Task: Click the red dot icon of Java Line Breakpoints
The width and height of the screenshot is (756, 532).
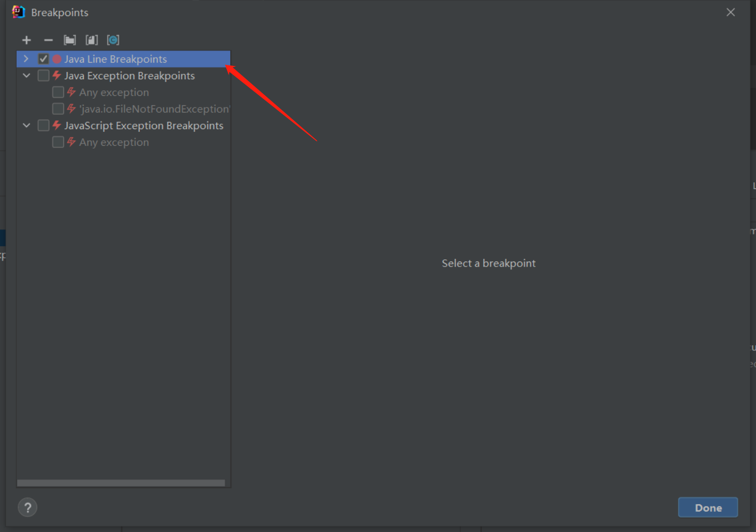Action: (57, 59)
